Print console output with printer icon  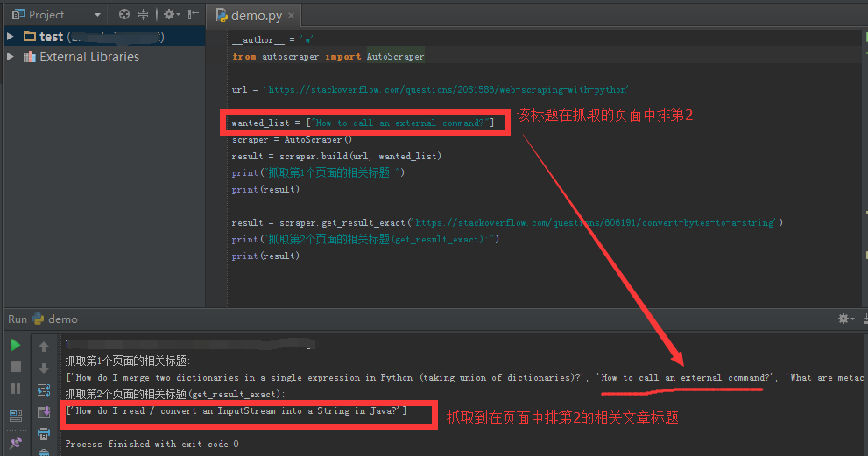click(44, 434)
